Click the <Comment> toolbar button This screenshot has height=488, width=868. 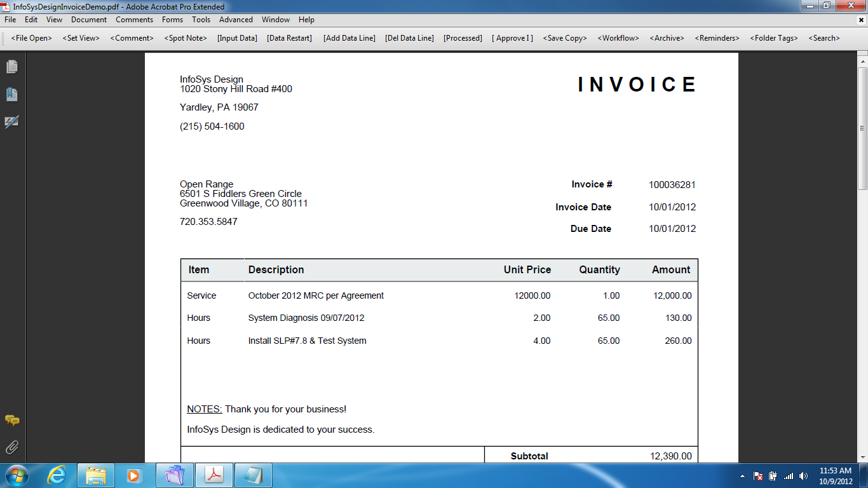[132, 38]
